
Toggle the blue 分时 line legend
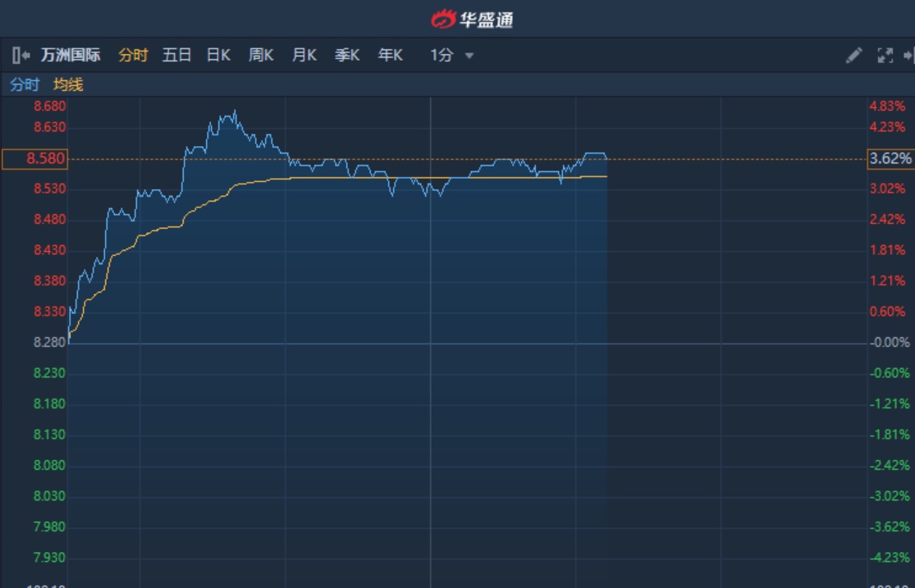click(x=25, y=84)
